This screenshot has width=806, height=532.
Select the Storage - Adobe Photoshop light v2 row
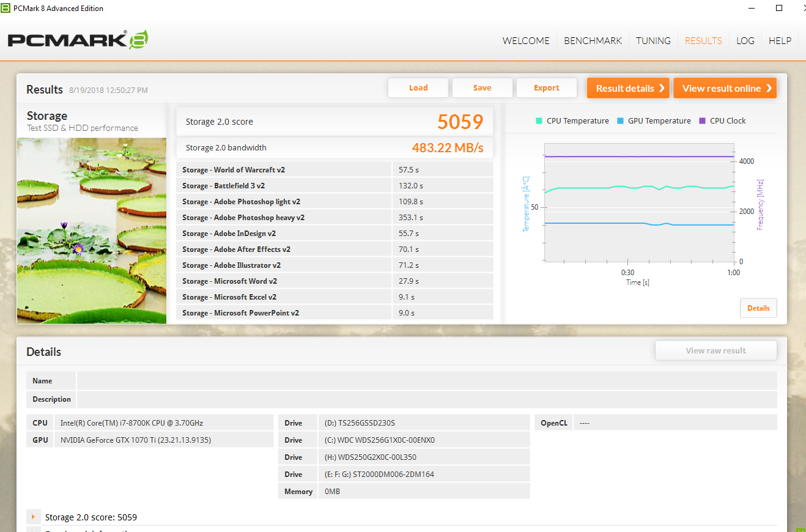pyautogui.click(x=335, y=201)
